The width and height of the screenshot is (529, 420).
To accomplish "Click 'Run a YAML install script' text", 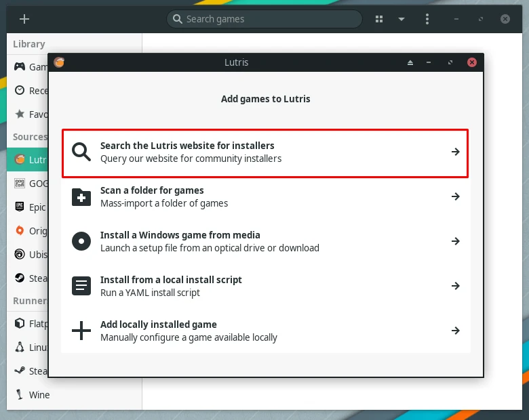I will point(150,293).
